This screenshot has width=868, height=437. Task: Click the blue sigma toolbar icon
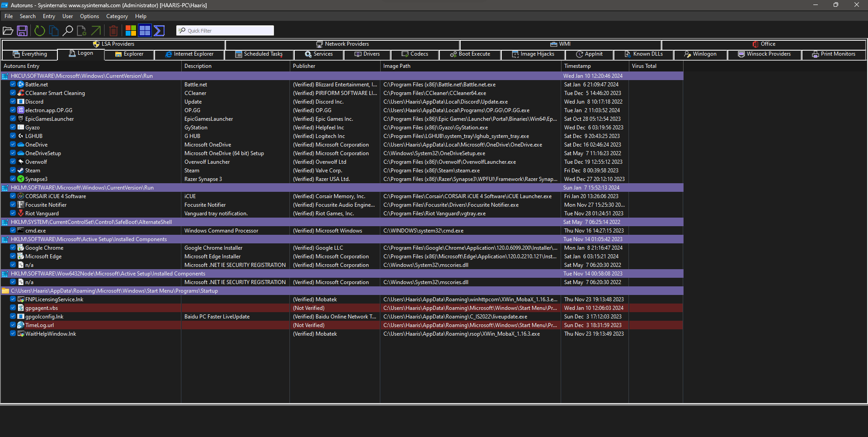(x=159, y=31)
